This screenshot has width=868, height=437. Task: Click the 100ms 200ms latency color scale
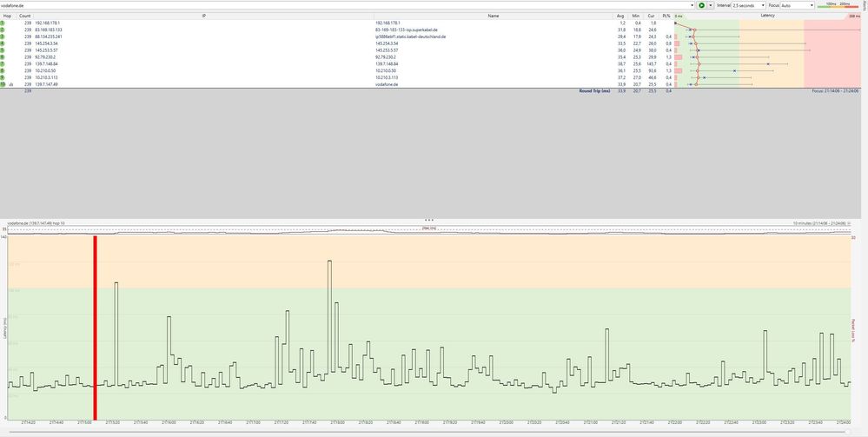coord(838,5)
